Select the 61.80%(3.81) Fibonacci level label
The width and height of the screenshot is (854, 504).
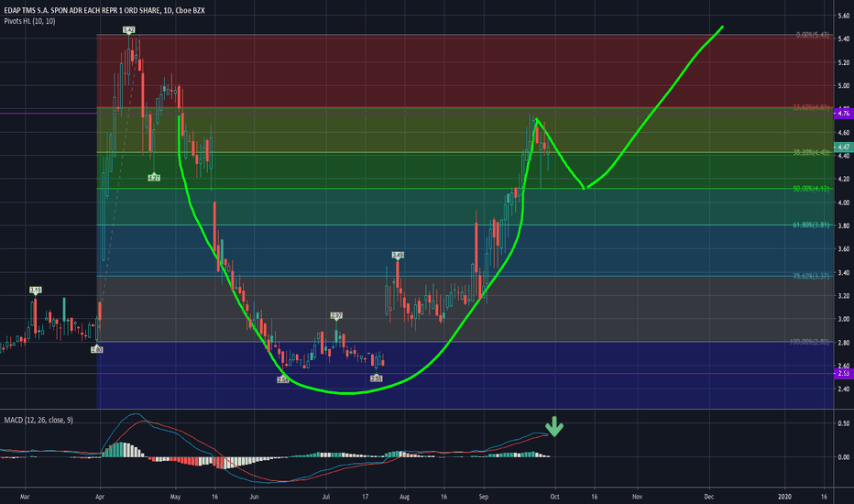tap(811, 225)
